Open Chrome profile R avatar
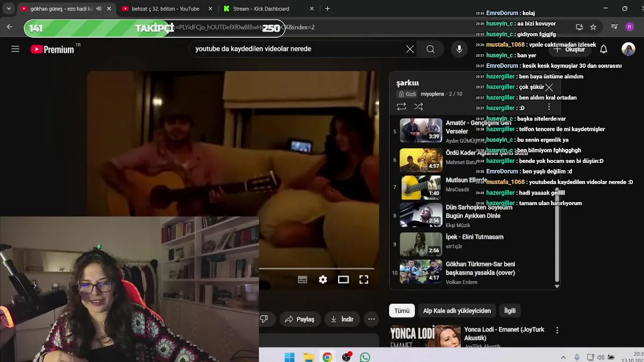Screen dimensions: 644x362 [629, 27]
